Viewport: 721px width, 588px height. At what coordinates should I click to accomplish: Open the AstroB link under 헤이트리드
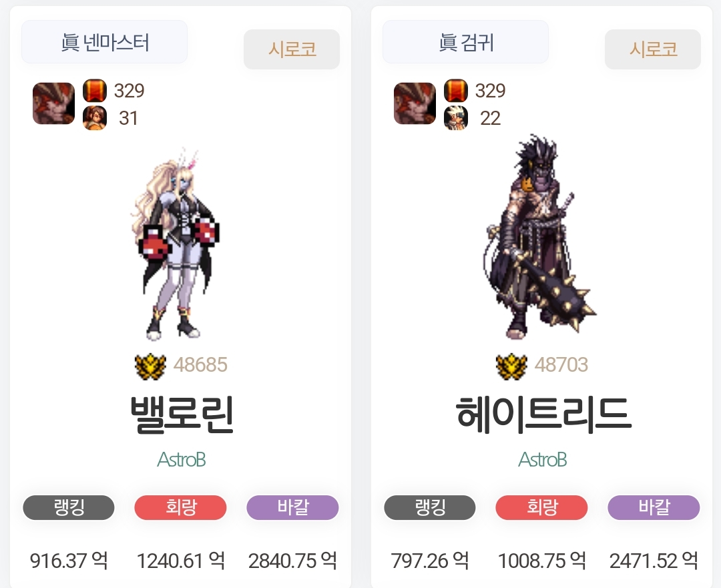pyautogui.click(x=543, y=459)
